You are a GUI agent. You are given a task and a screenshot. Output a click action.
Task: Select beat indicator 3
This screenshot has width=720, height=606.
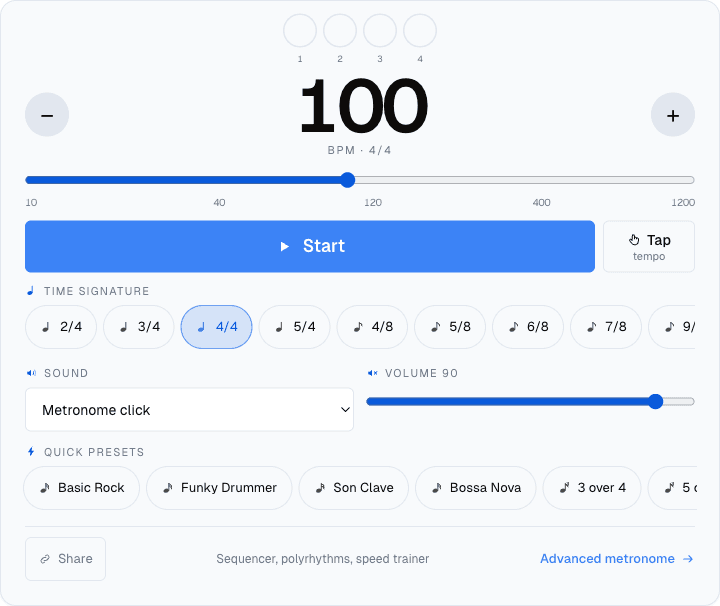[x=380, y=30]
